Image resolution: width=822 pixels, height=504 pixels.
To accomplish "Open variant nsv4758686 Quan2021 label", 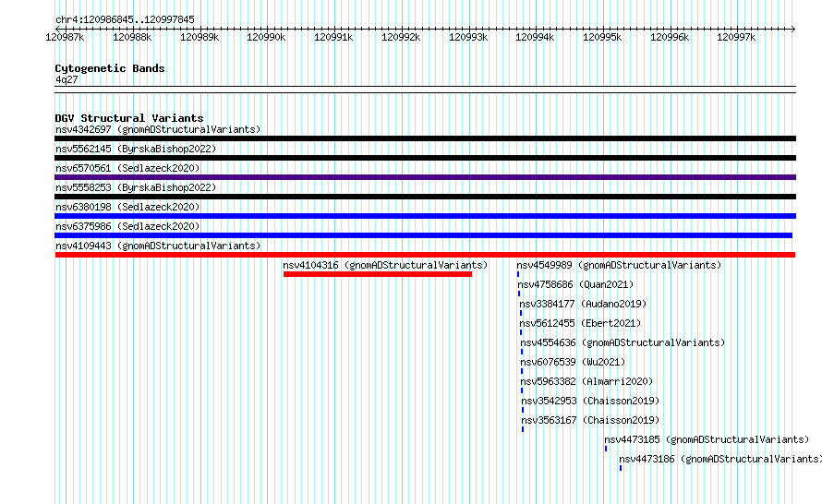I will [575, 284].
